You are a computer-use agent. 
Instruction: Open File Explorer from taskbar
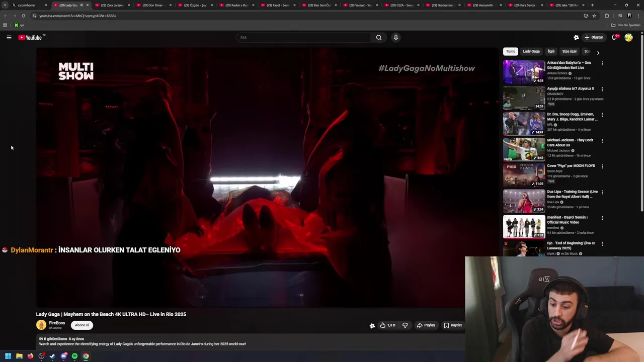19,356
